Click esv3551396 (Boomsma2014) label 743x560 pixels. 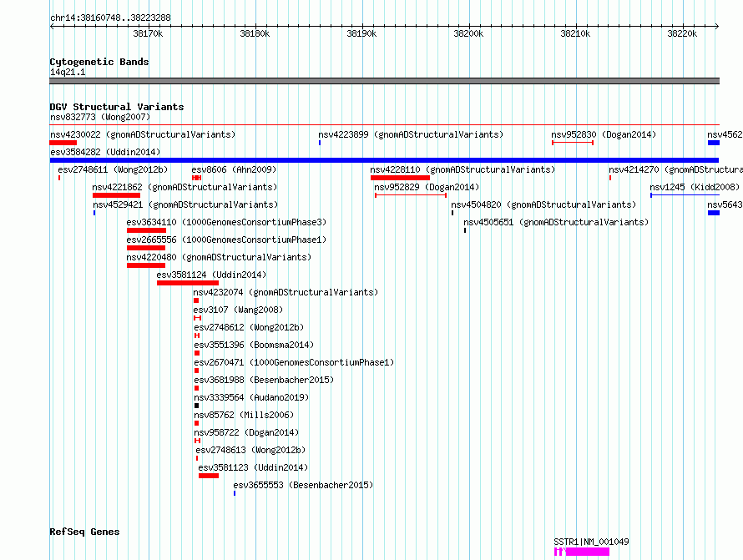coord(254,345)
